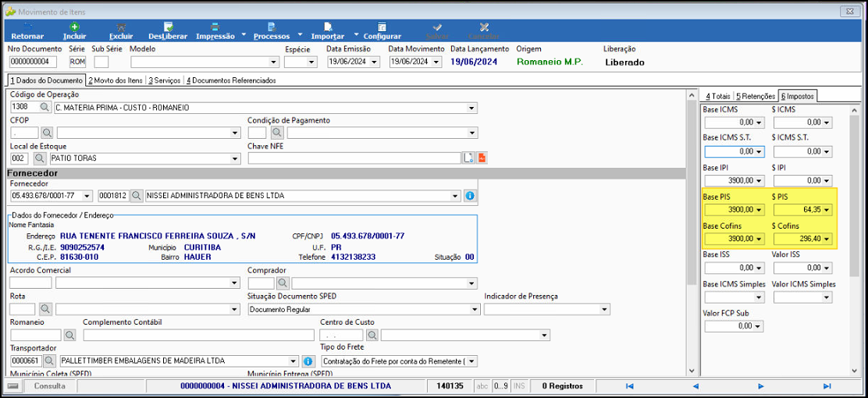This screenshot has height=398, width=868.
Task: Click the Retornar toolbar button
Action: pos(27,31)
